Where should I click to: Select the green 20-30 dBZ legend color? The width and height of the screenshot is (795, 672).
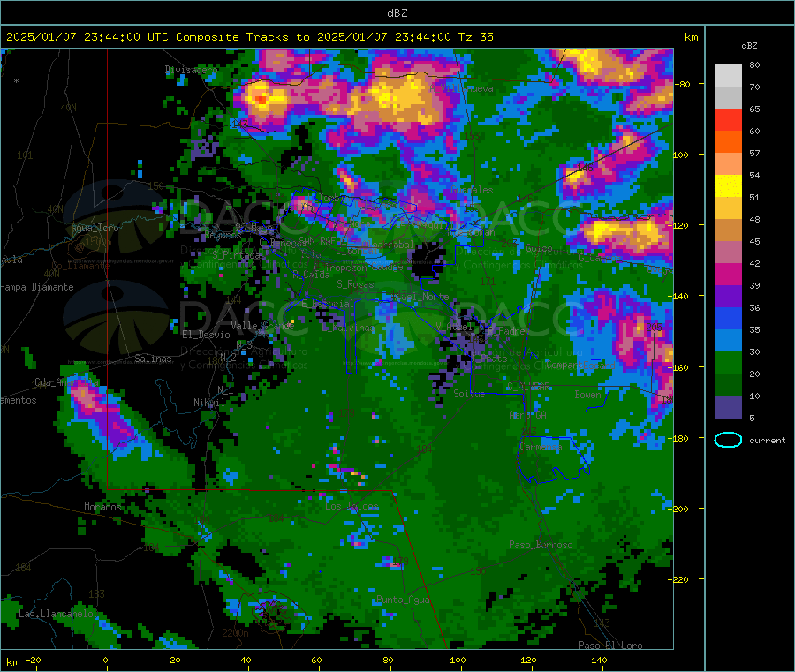(x=728, y=362)
